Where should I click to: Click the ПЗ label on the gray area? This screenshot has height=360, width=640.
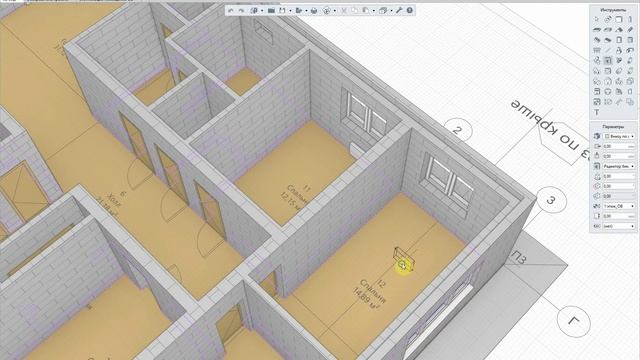tap(519, 258)
